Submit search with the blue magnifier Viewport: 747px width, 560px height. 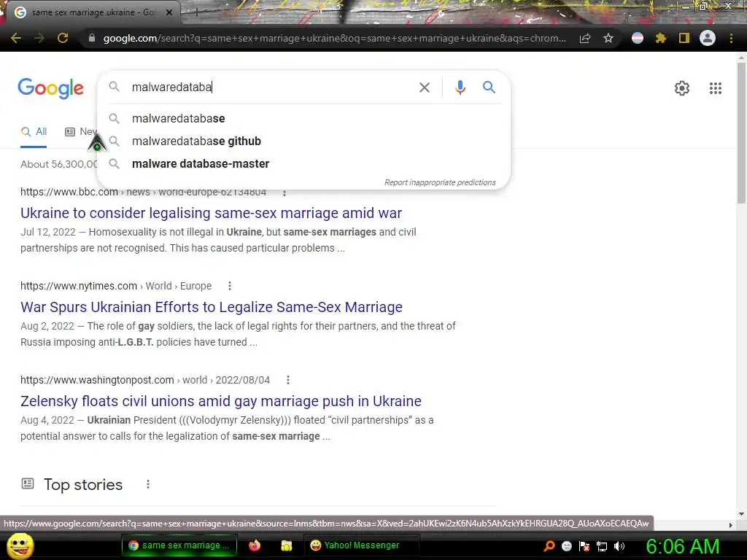(489, 87)
